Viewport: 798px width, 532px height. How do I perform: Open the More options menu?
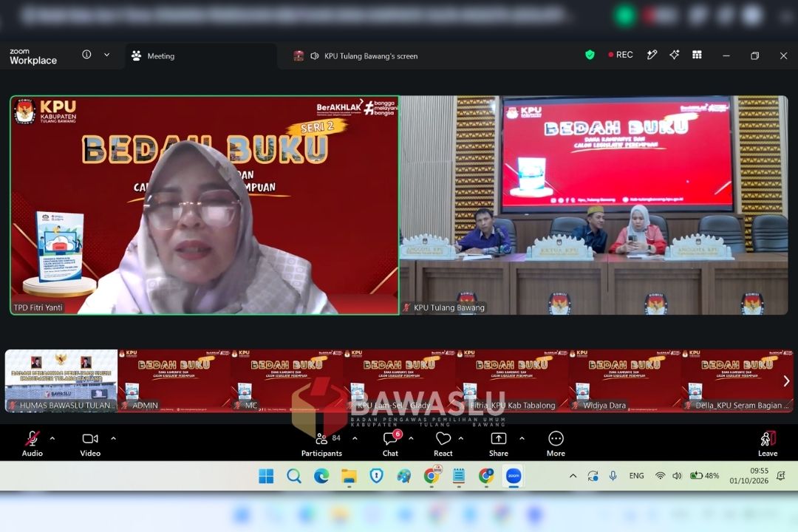pyautogui.click(x=556, y=443)
